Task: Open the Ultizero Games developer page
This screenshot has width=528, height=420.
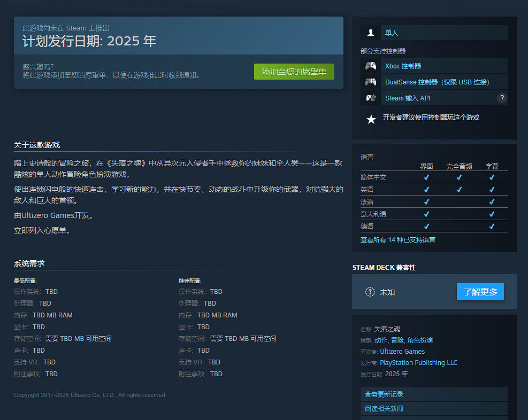Action: pos(402,352)
